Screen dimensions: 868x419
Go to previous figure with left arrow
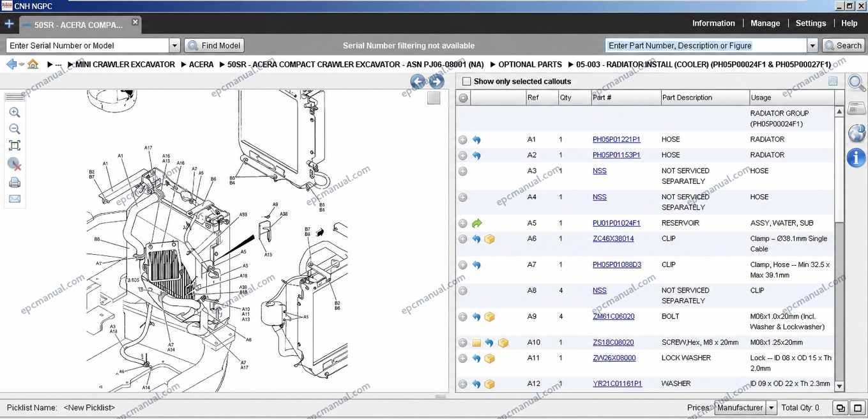[418, 81]
